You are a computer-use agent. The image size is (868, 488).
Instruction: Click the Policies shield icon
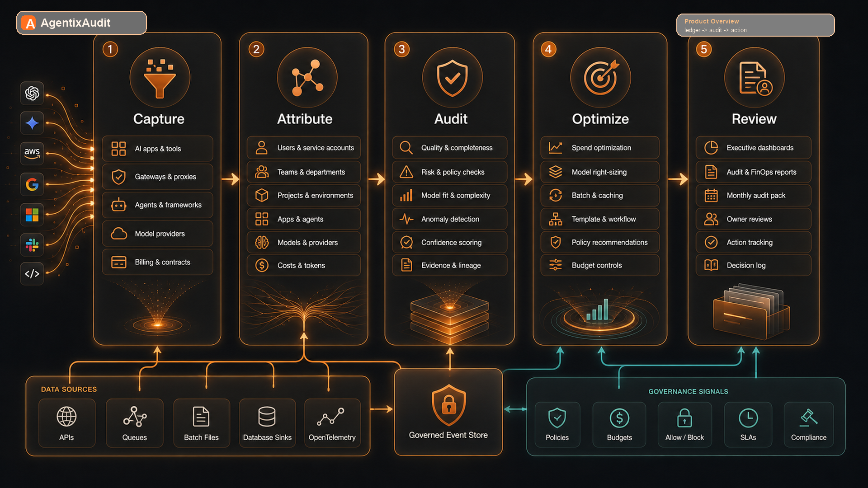tap(557, 418)
